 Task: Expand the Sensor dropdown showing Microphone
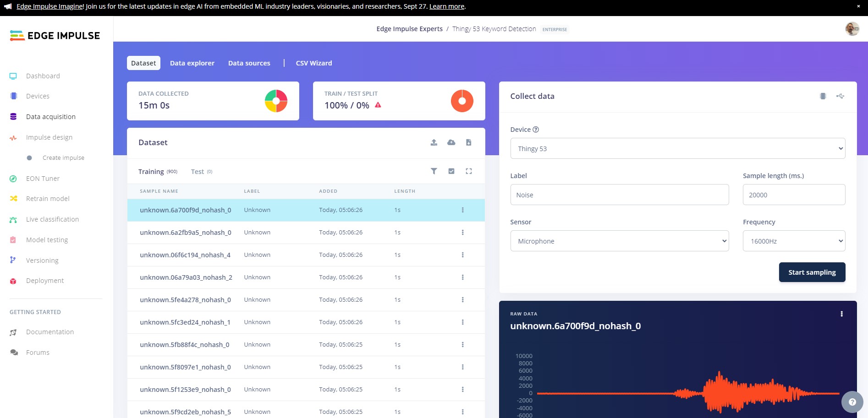click(619, 241)
